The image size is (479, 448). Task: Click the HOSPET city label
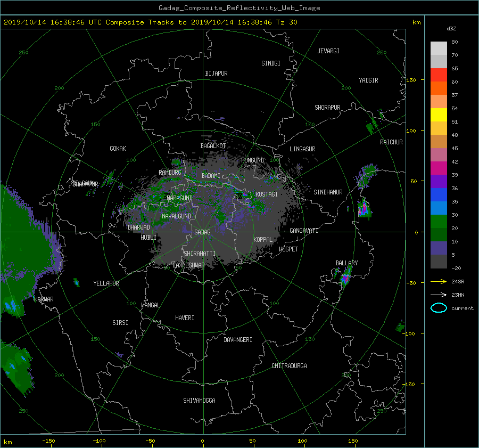(288, 249)
